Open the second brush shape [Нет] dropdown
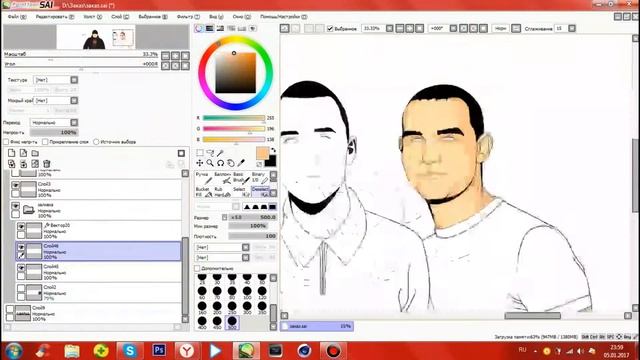 245,258
